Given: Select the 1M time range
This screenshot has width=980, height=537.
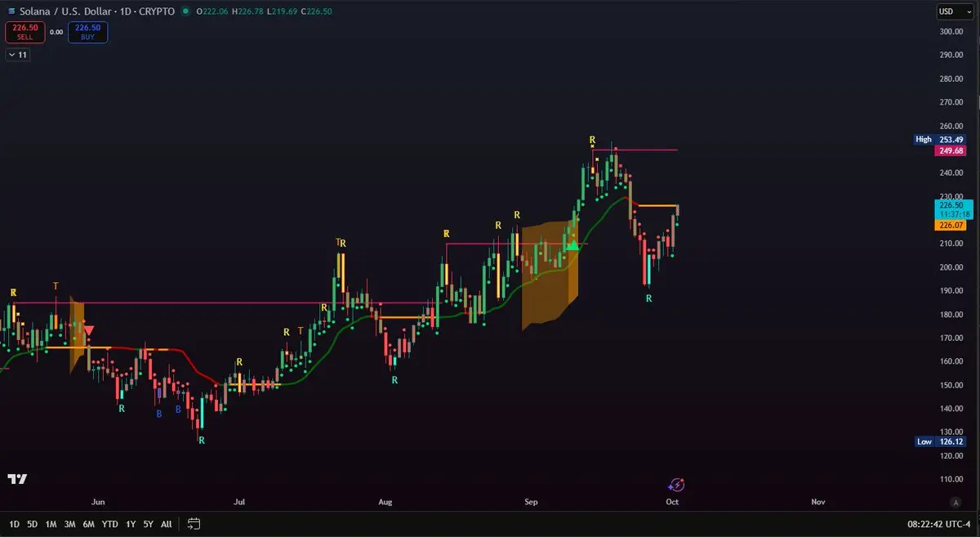Looking at the screenshot, I should (x=51, y=524).
